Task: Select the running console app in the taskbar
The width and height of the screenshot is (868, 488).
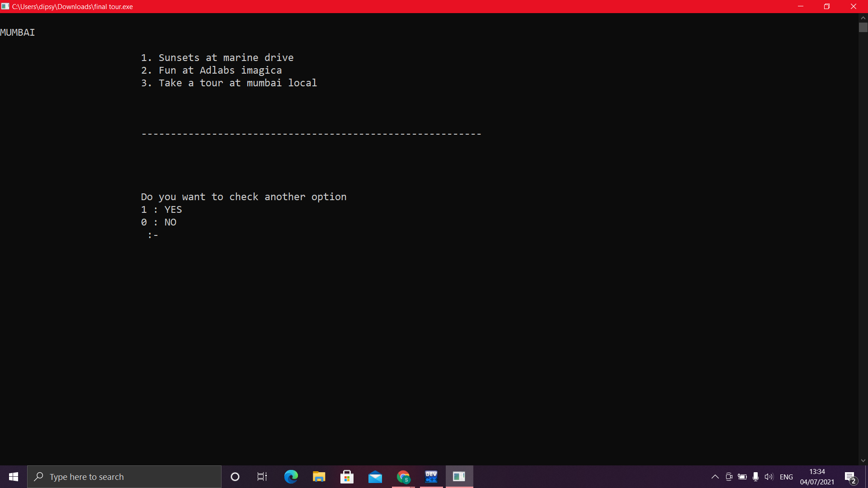Action: coord(459,477)
